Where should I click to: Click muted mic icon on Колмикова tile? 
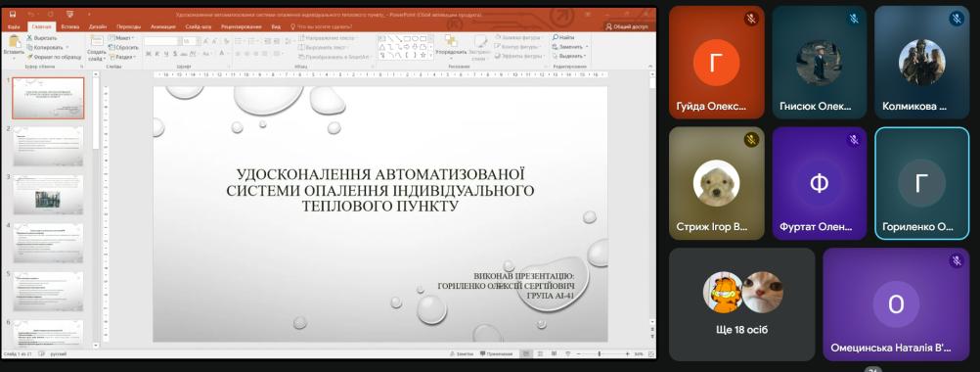pyautogui.click(x=957, y=19)
